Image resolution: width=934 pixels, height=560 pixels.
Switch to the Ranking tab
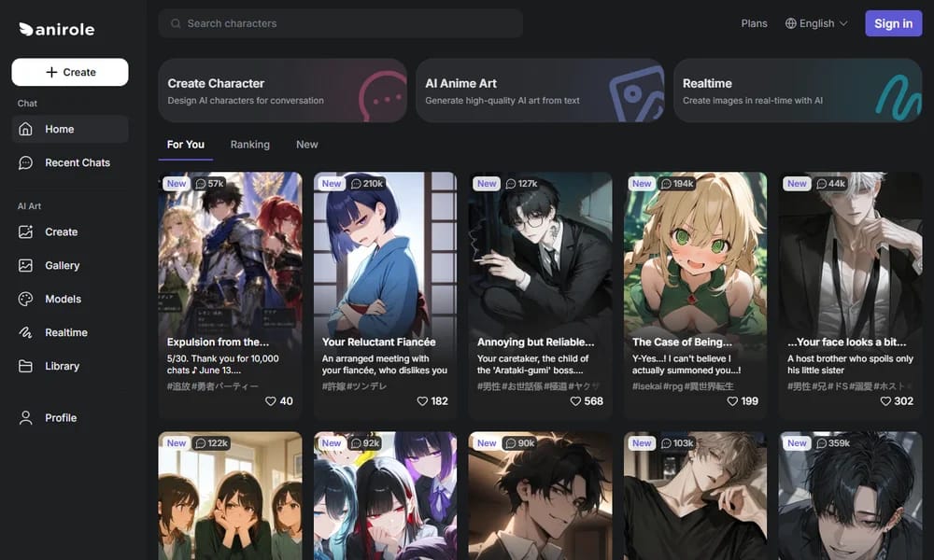click(250, 145)
